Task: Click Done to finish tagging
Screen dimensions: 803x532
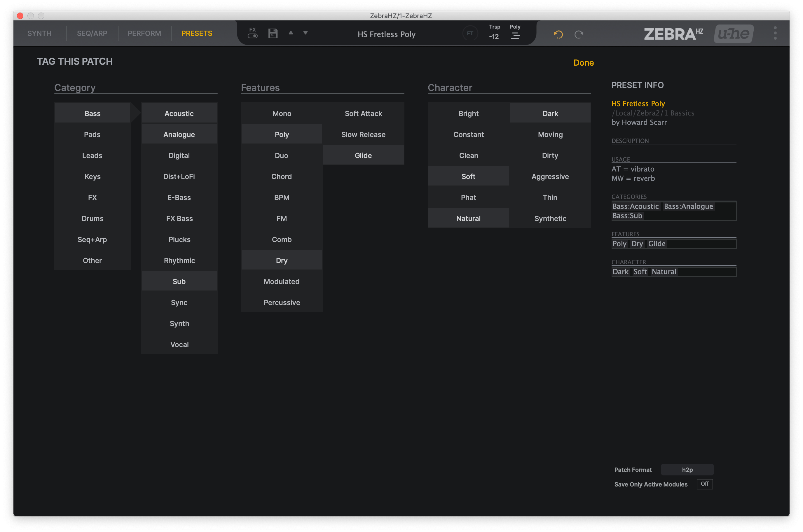Action: click(x=583, y=63)
